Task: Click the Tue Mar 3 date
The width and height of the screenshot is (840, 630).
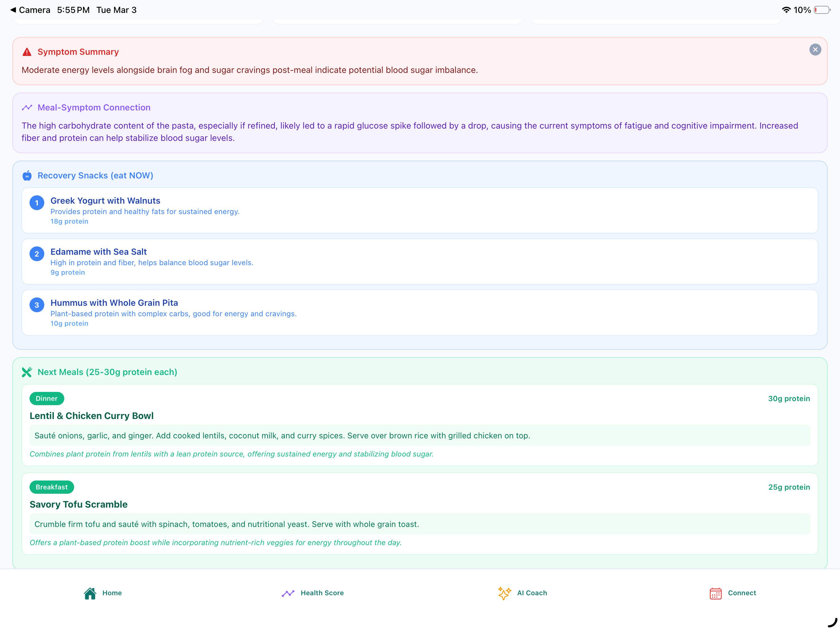Action: point(116,10)
